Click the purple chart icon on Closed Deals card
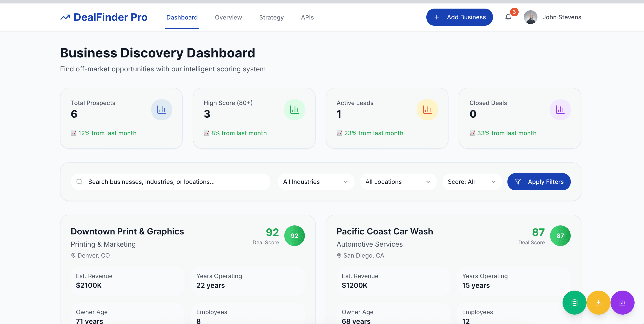Screen dimensions: 644x324 tap(560, 109)
